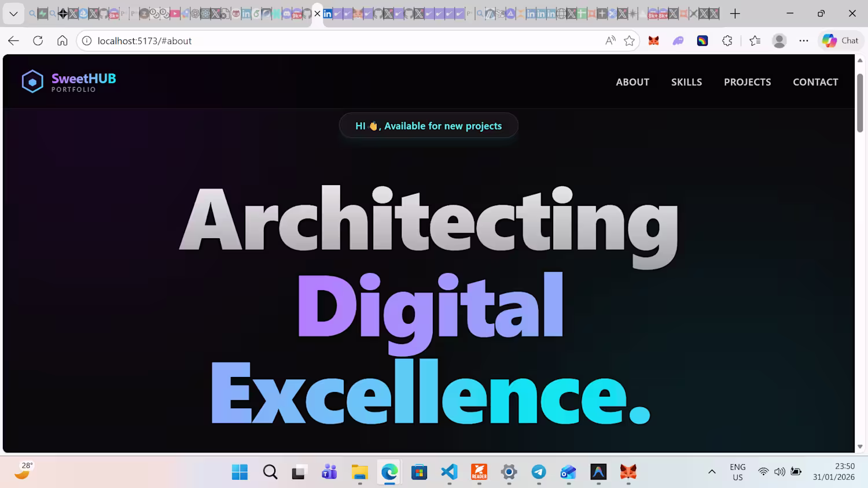Close the active browser tab
The width and height of the screenshot is (868, 488).
tap(317, 13)
